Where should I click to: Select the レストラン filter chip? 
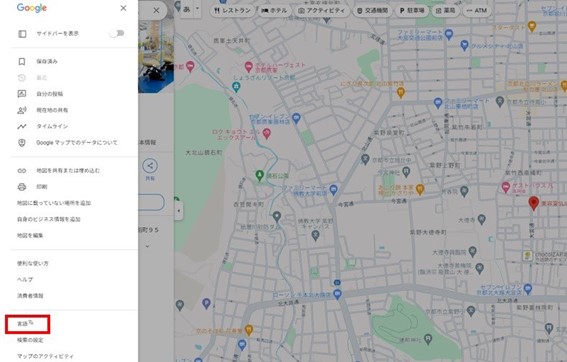pos(233,10)
